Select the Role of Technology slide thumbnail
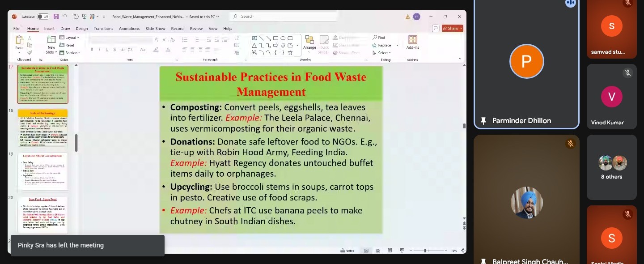The height and width of the screenshot is (264, 644). 42,128
